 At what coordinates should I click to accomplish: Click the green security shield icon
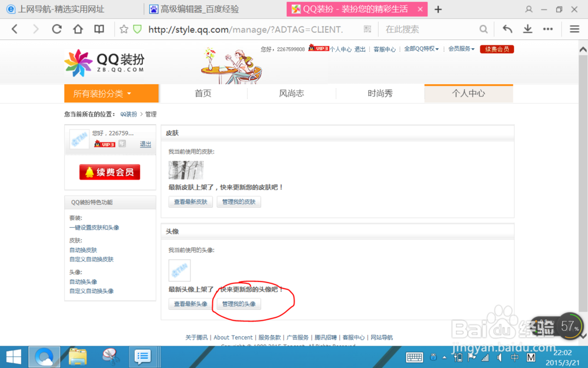(x=138, y=29)
